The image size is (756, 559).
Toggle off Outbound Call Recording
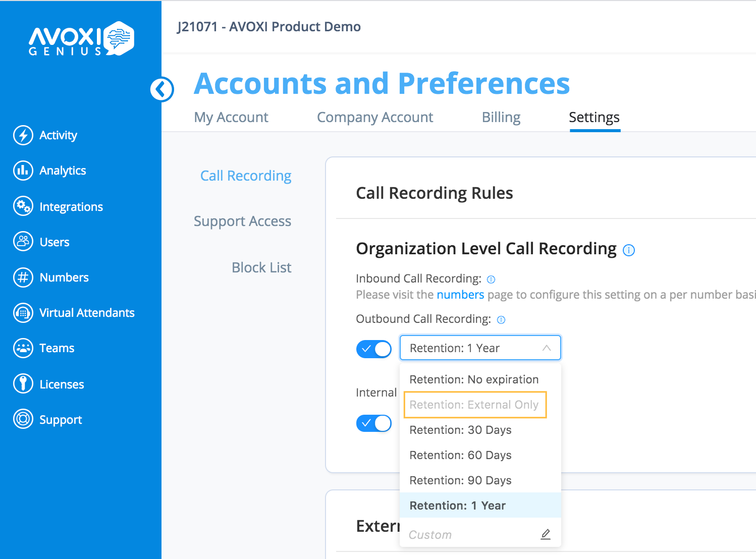click(374, 349)
